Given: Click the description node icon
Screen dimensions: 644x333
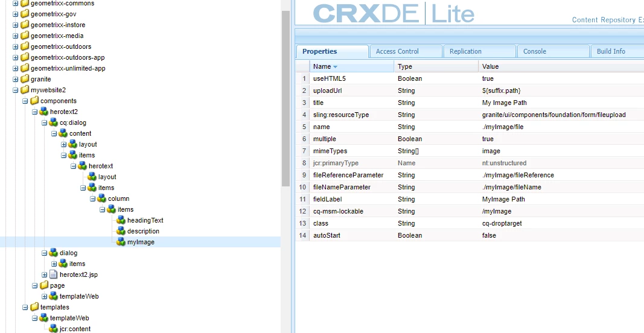Looking at the screenshot, I should (121, 231).
